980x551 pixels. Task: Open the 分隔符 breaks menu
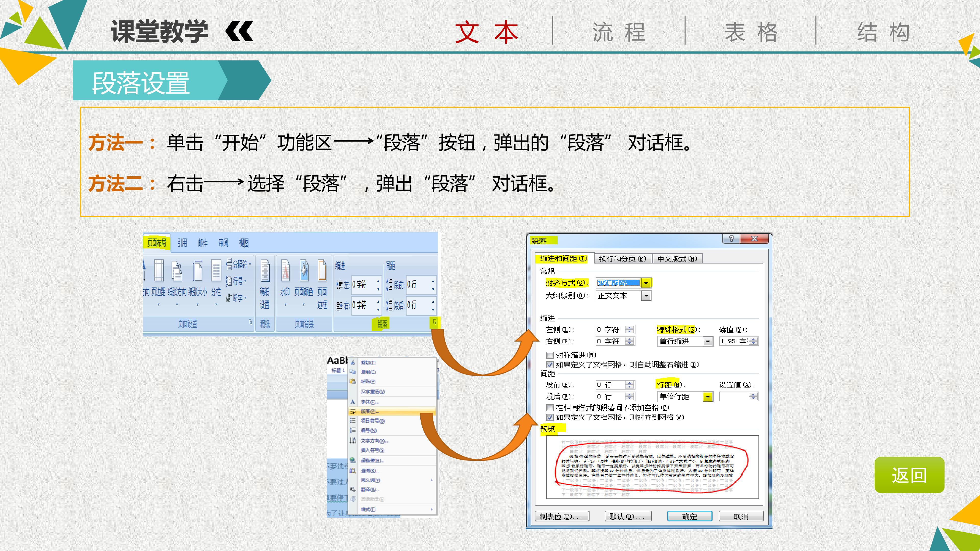tap(238, 264)
